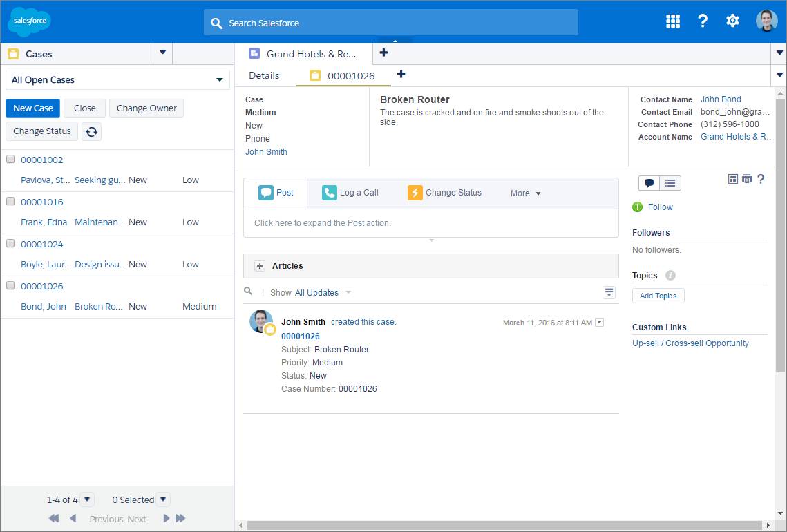The height and width of the screenshot is (532, 787).
Task: Open the John Bond contact name link
Action: coord(721,99)
